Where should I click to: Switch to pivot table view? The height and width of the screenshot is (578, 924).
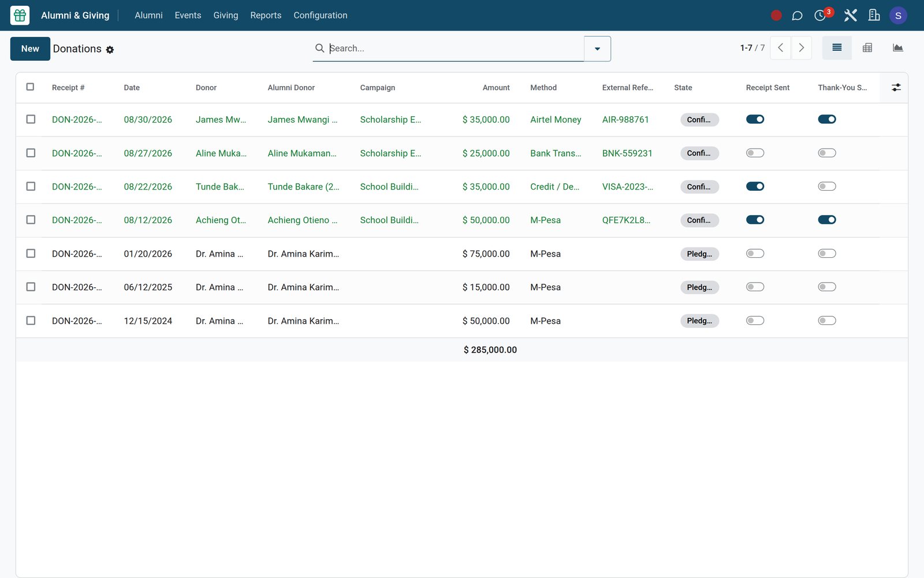867,48
